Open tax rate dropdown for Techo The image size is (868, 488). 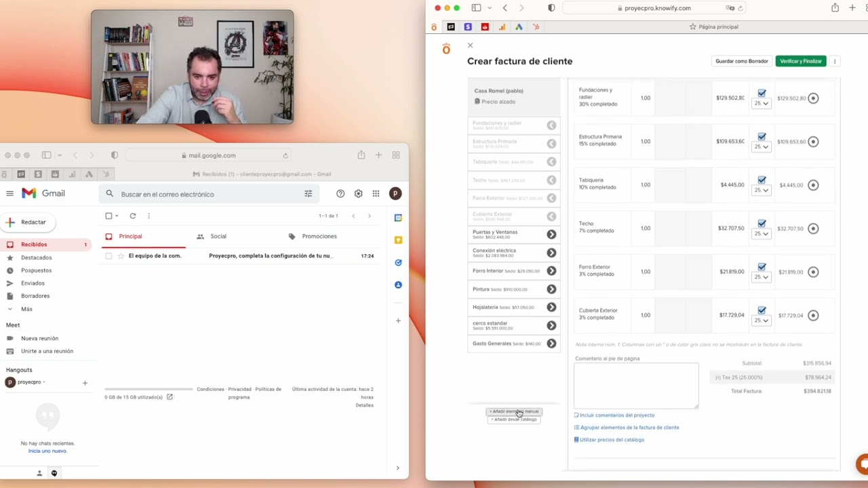[762, 234]
